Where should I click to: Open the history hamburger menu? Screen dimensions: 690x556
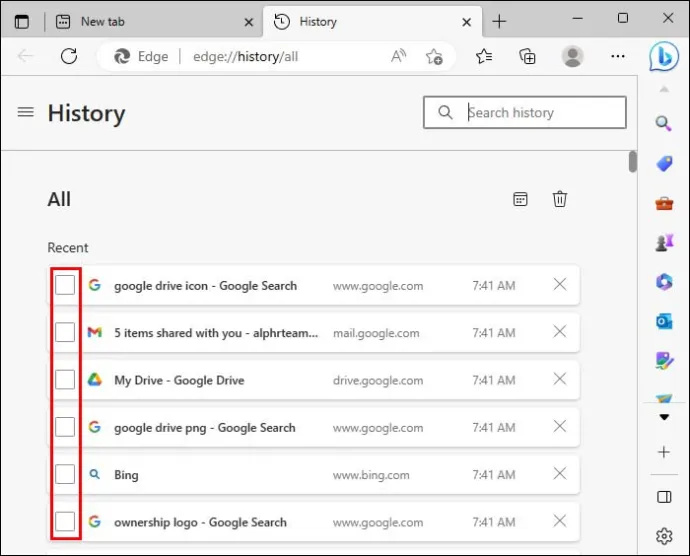click(x=26, y=112)
